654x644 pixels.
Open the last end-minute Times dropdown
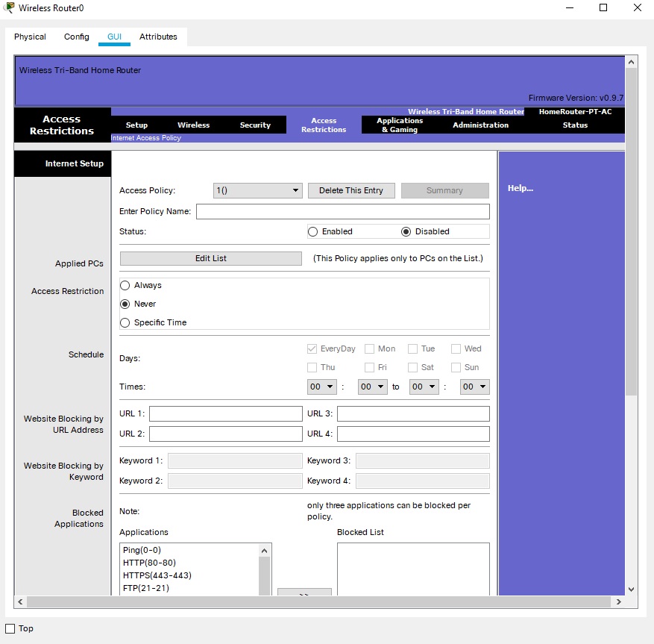(474, 387)
